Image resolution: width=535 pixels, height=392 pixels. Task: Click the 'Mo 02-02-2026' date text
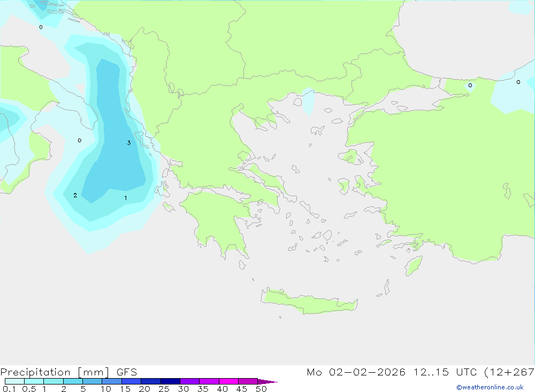tap(356, 372)
